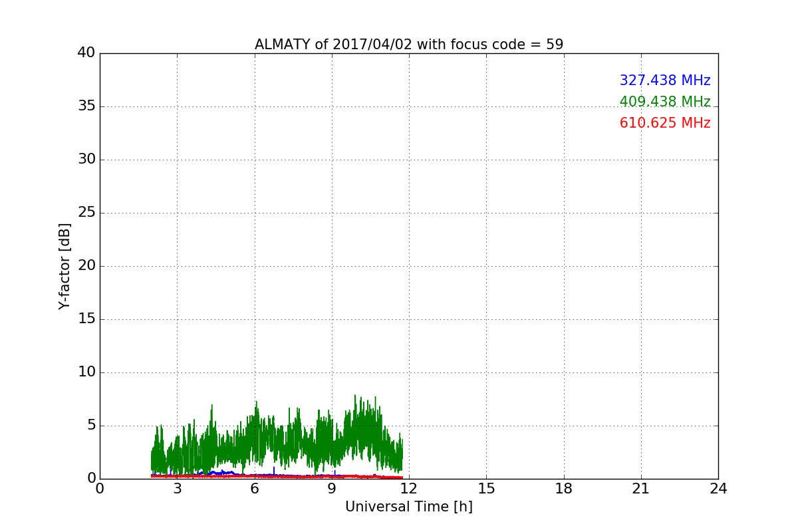This screenshot has height=532, width=798.
Task: Click x-axis tick label 18
Action: (564, 489)
